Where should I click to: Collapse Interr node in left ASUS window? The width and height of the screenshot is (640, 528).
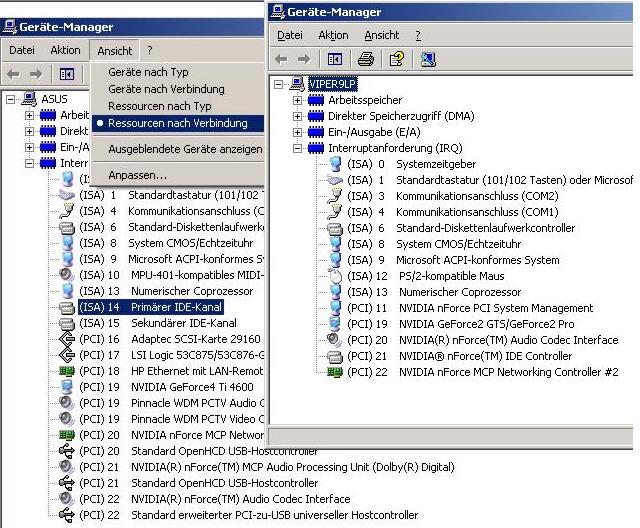pyautogui.click(x=29, y=163)
